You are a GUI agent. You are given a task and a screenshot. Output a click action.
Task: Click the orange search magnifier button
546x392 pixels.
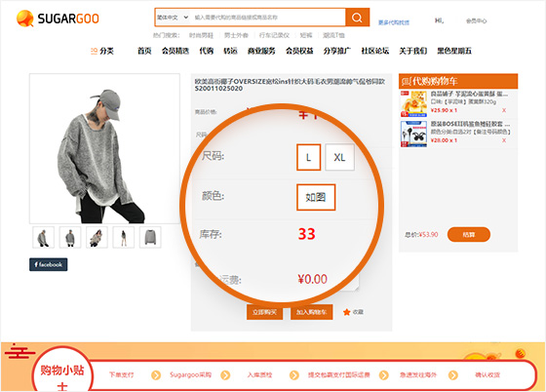[357, 18]
